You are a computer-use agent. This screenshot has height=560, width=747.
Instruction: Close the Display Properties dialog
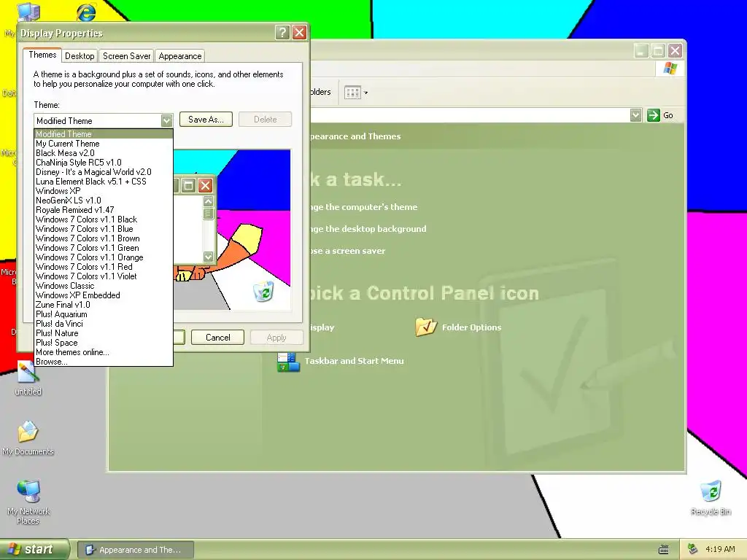tap(299, 32)
